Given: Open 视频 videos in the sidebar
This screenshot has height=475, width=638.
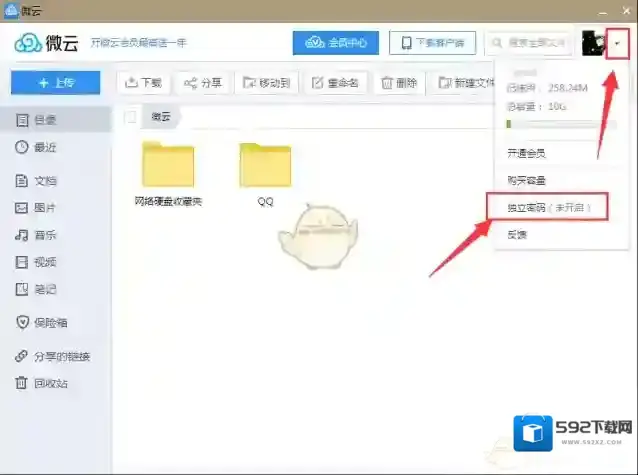Looking at the screenshot, I should pyautogui.click(x=56, y=262).
